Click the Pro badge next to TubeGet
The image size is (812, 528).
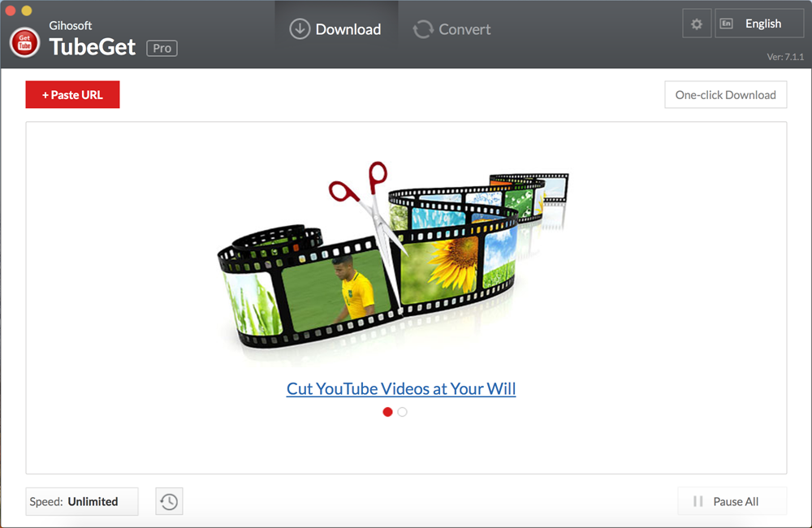point(162,48)
